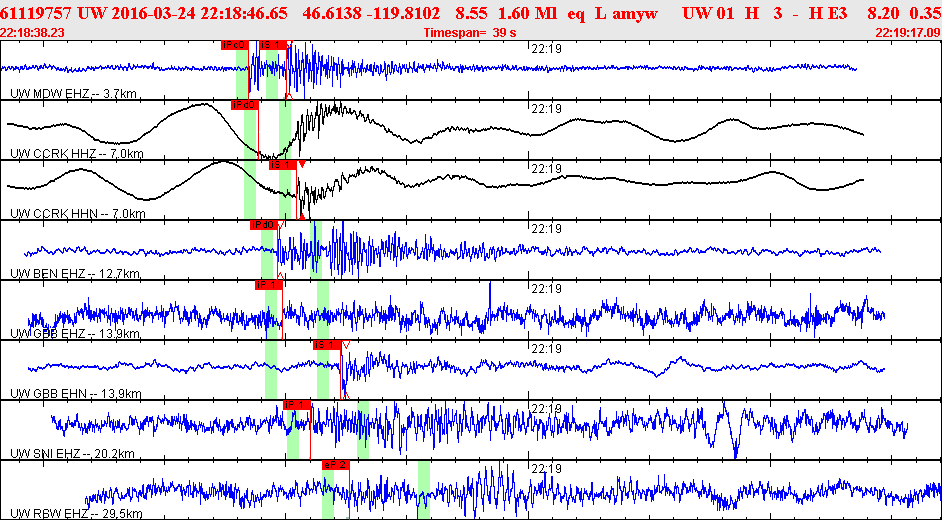Select the iP 1 pick on GBB EHZ trace
Viewport: 942px width, 520px height.
pyautogui.click(x=267, y=285)
